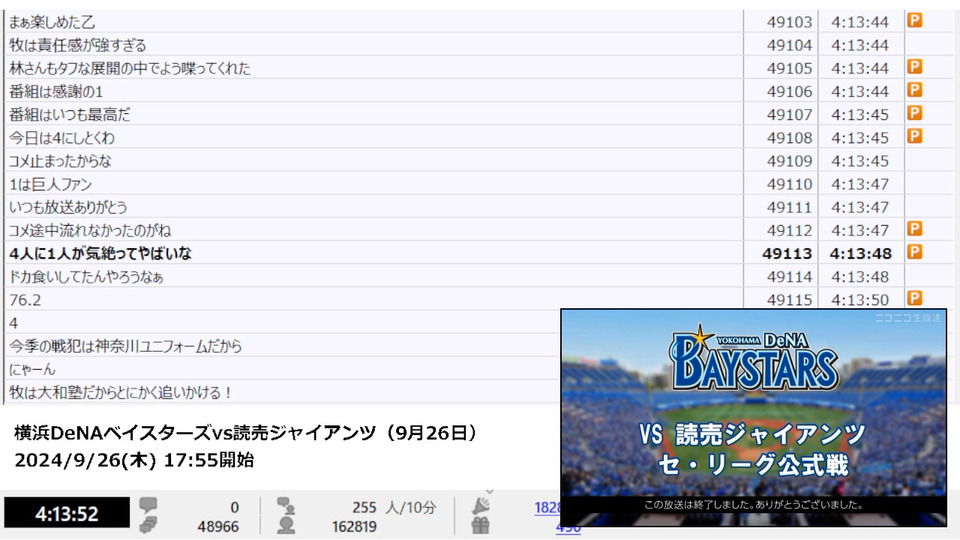Expand the small chevron above the party popper
The width and height of the screenshot is (960, 540).
[489, 492]
